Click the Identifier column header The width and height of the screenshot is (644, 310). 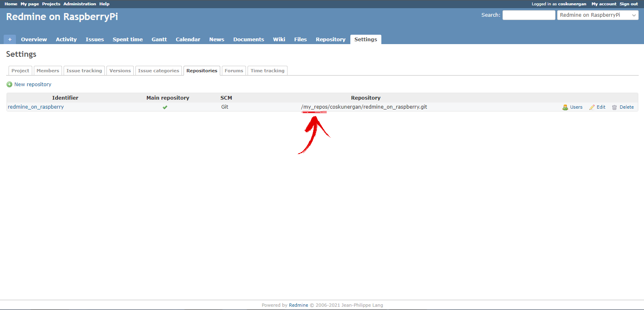[65, 98]
